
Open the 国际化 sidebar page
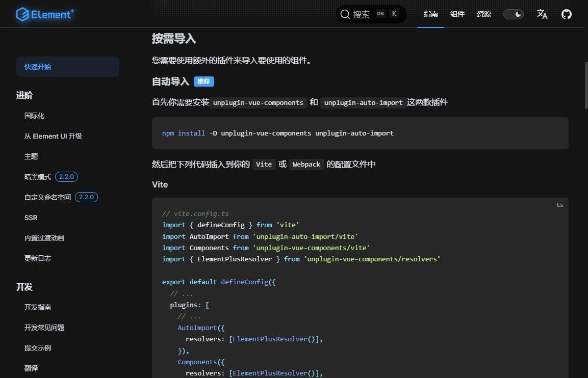pos(35,116)
